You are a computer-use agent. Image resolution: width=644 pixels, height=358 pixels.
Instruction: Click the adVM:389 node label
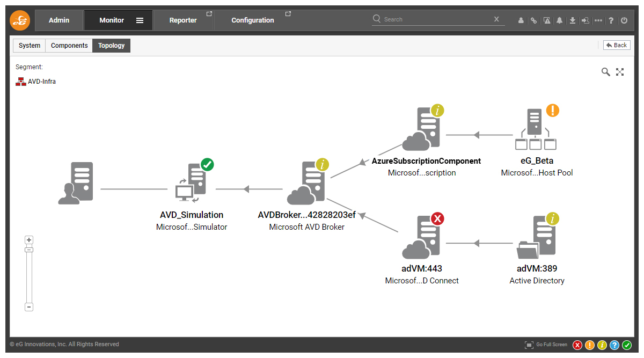click(x=537, y=269)
